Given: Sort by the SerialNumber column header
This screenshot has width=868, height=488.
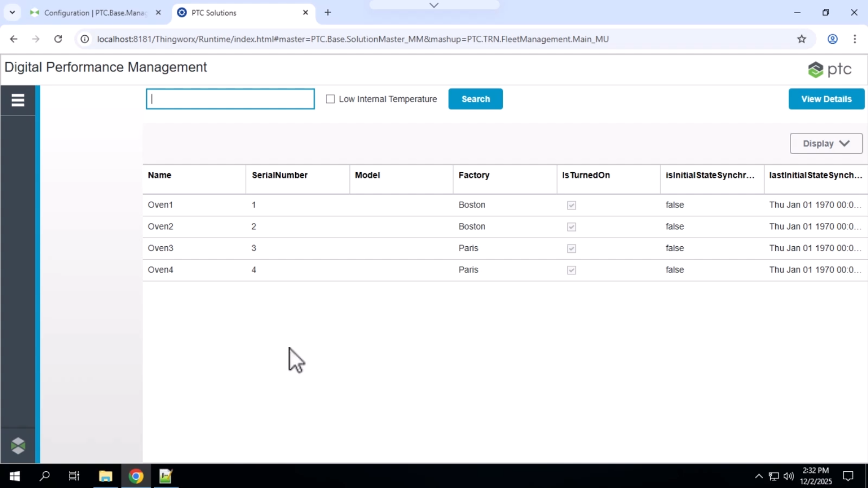Looking at the screenshot, I should tap(279, 175).
